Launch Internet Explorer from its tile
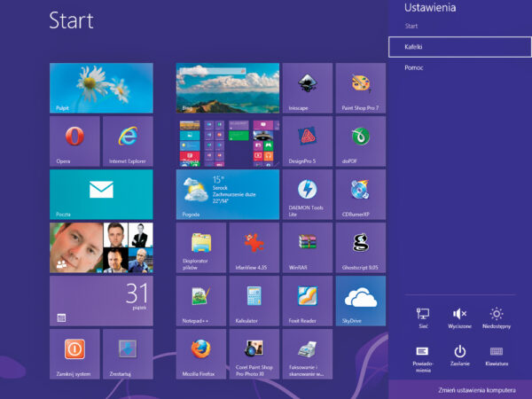The image size is (532, 399). 128,141
